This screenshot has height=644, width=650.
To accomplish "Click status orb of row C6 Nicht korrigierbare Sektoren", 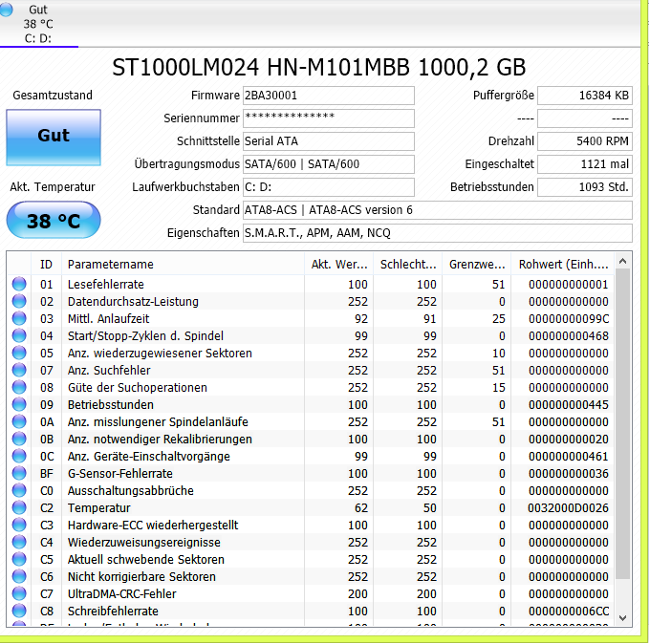I will point(19,576).
